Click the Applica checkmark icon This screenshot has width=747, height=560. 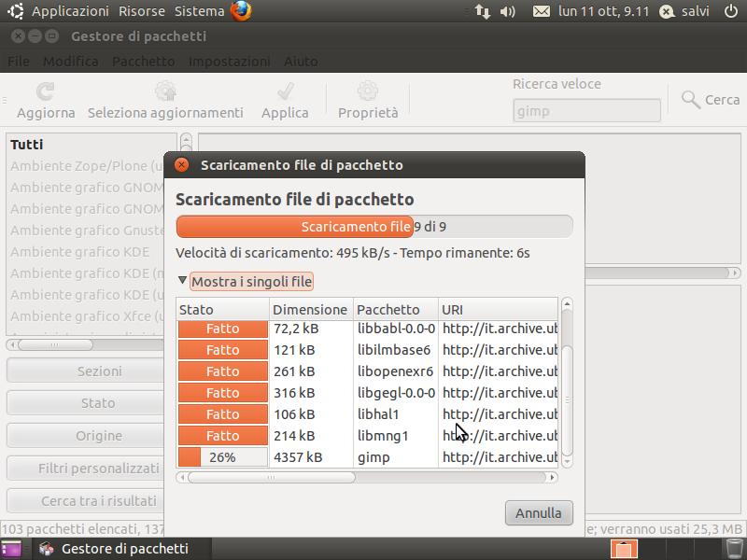285,91
